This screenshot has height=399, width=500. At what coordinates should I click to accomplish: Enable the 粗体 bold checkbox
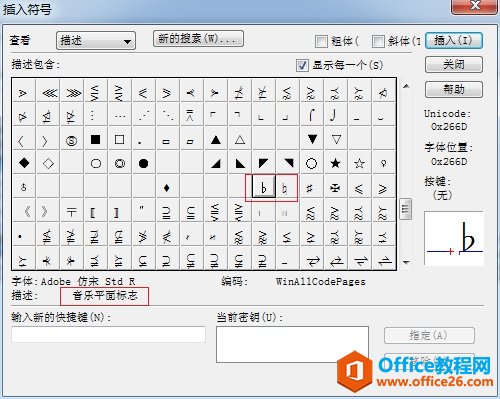[x=321, y=41]
